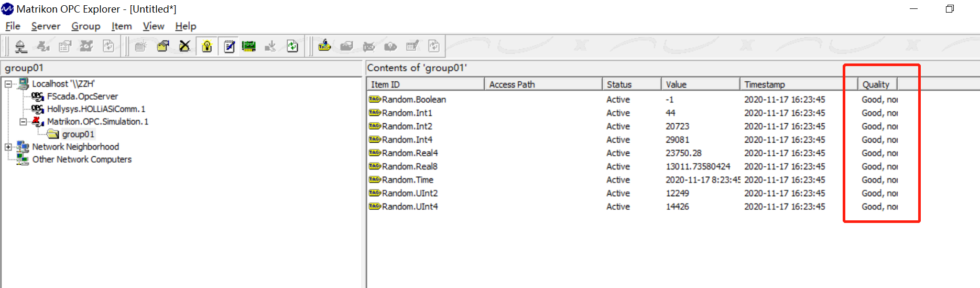The image size is (980, 288).
Task: Click Active status of Random.UInt2
Action: coord(618,193)
